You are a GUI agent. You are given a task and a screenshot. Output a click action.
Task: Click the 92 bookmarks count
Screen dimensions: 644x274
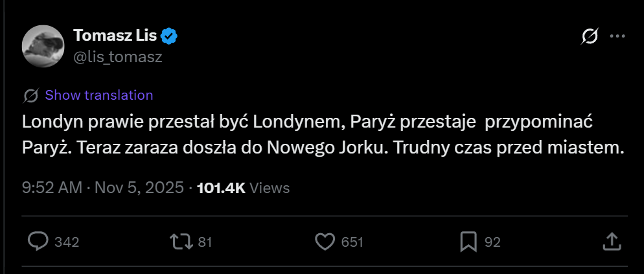[492, 242]
